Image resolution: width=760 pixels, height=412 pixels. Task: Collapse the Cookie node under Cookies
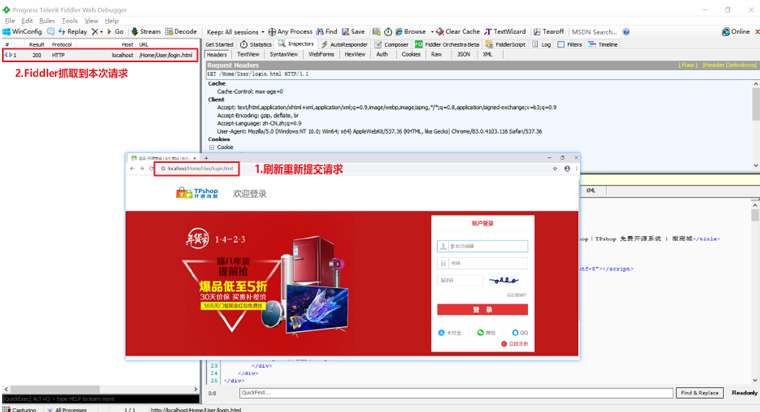pyautogui.click(x=212, y=147)
